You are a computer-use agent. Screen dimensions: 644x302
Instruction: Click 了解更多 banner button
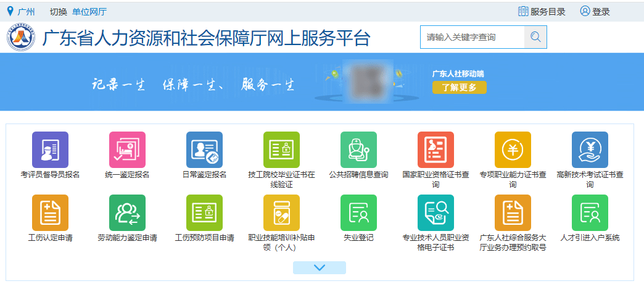coord(460,88)
